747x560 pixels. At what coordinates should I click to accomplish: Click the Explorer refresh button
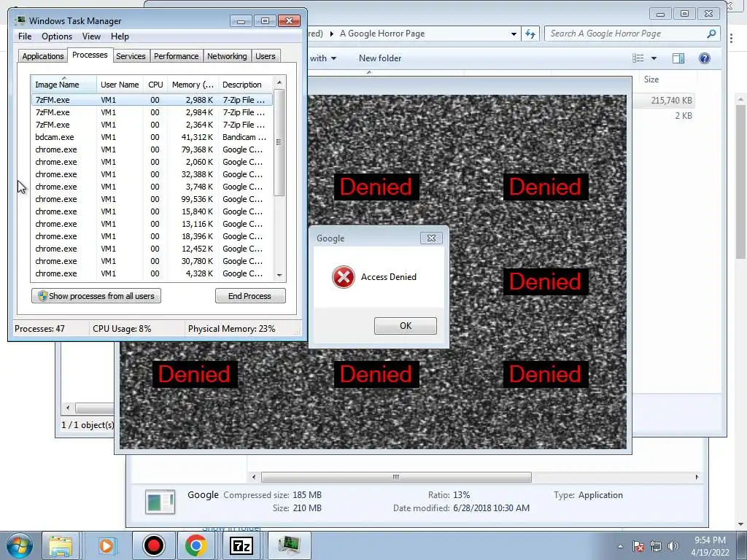point(530,34)
